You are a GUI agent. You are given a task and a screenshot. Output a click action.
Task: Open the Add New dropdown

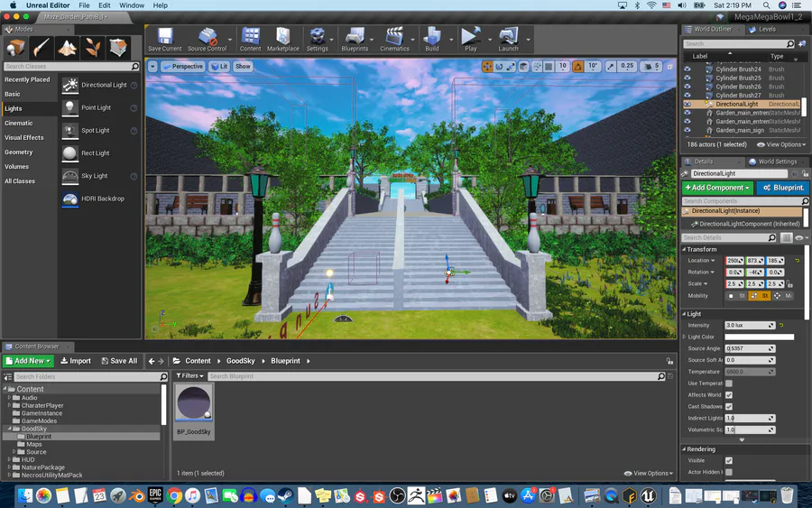point(28,361)
